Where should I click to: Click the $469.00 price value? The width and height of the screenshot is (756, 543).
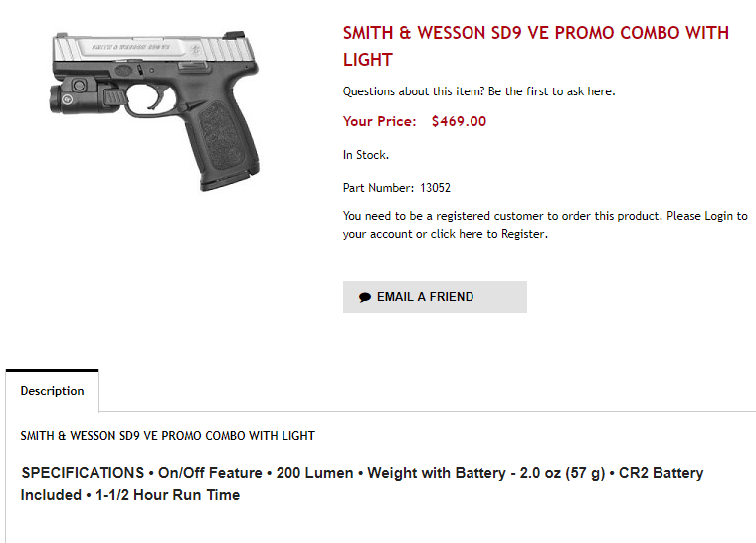click(459, 122)
